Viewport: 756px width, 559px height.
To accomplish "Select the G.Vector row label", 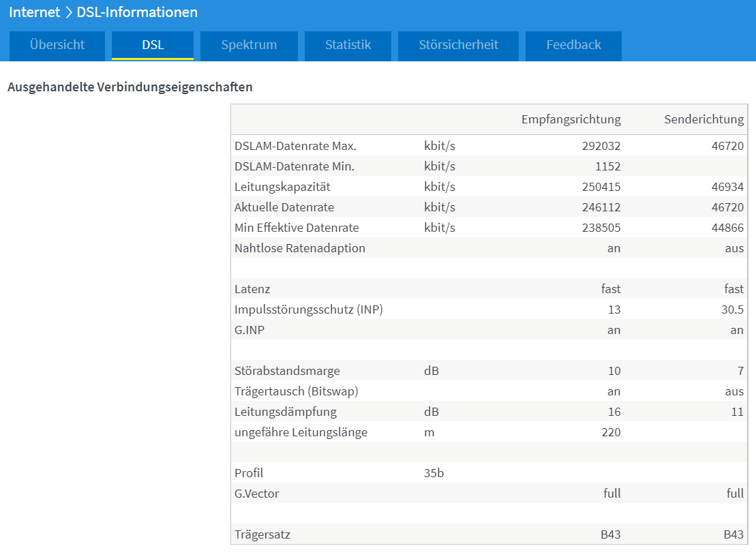I will click(257, 494).
